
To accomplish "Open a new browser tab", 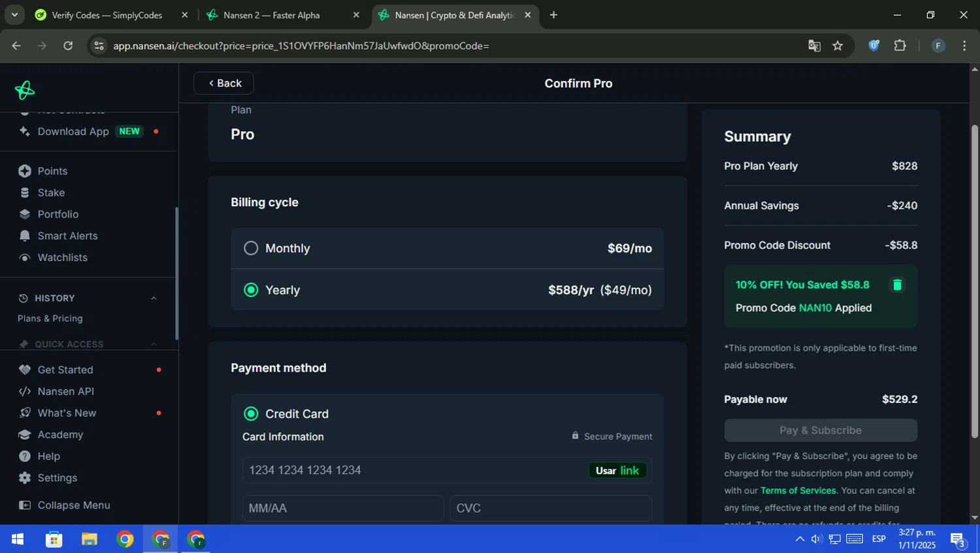I will pos(553,15).
